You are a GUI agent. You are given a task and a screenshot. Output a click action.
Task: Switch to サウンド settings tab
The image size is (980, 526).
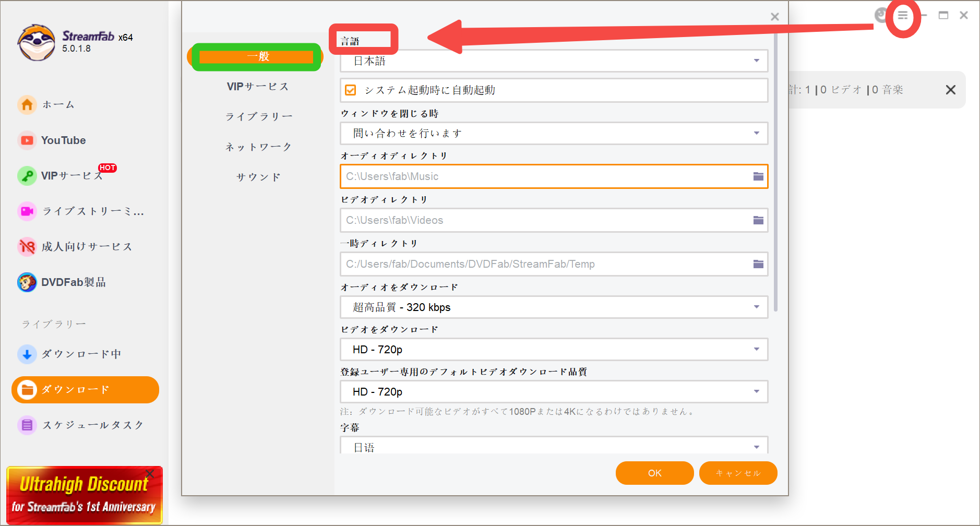coord(259,177)
